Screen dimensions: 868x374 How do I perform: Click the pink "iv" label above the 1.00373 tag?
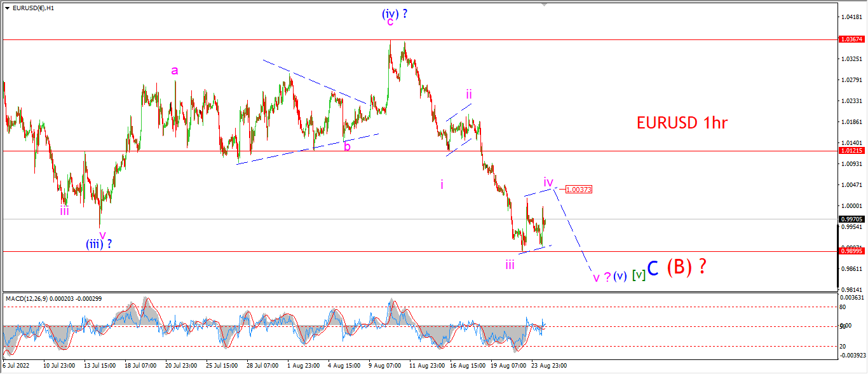coord(548,182)
